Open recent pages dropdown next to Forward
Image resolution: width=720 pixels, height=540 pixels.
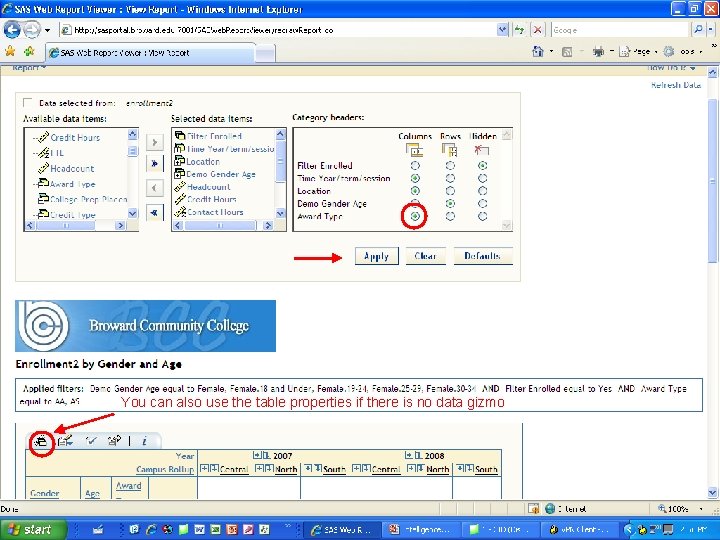click(x=47, y=30)
